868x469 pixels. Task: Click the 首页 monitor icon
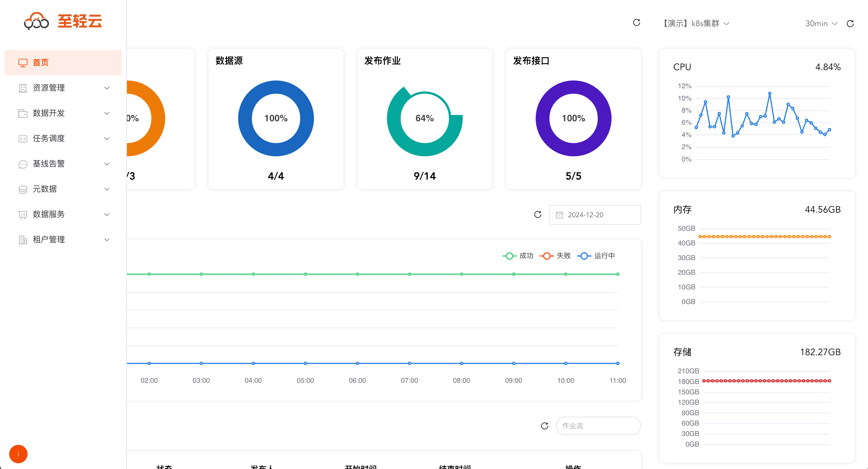[x=23, y=63]
